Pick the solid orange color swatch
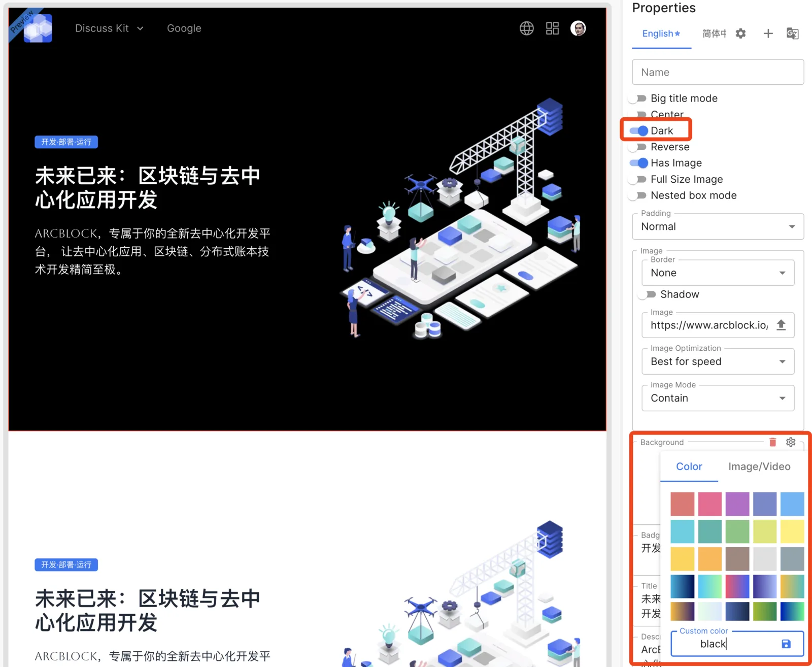This screenshot has width=812, height=667. [709, 559]
